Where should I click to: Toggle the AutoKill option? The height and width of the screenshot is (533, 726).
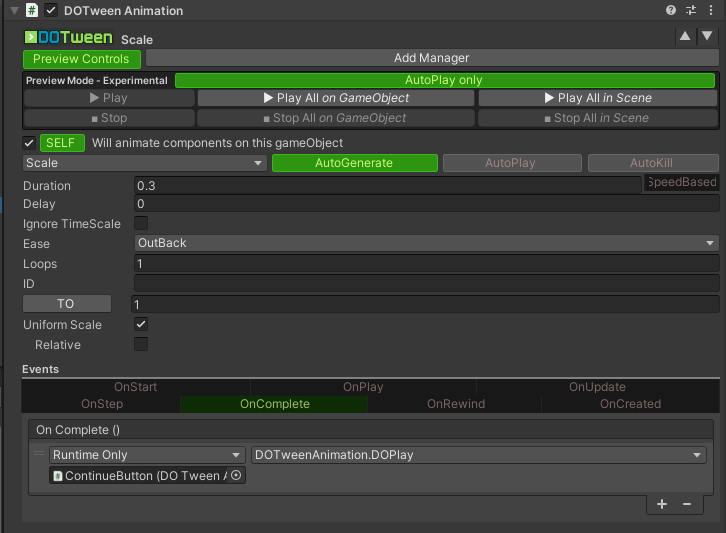click(653, 163)
